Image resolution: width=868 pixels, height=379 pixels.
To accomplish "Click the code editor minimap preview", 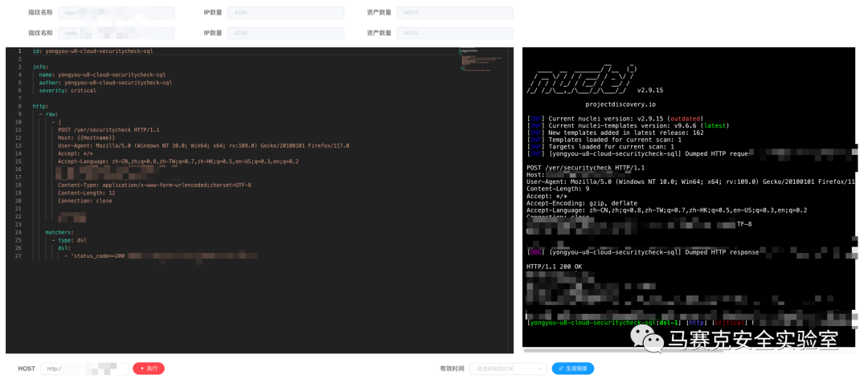I will (481, 60).
